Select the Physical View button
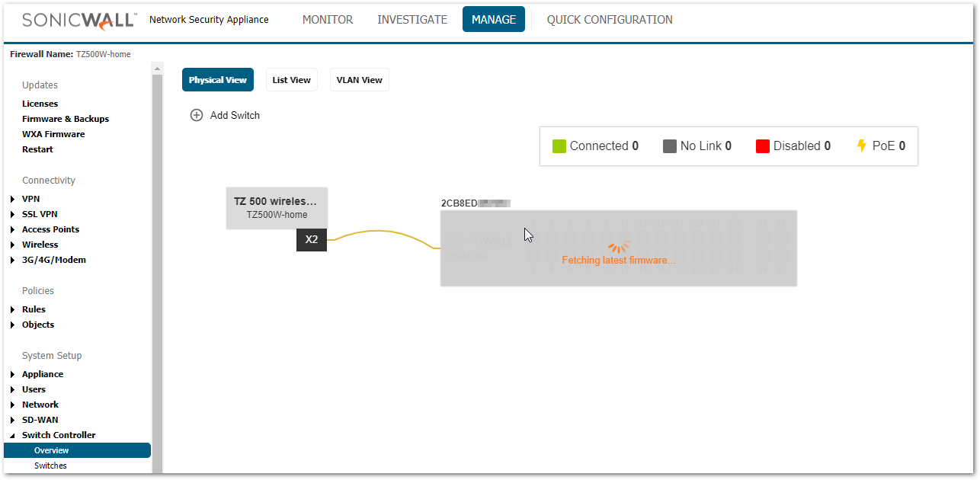 217,80
